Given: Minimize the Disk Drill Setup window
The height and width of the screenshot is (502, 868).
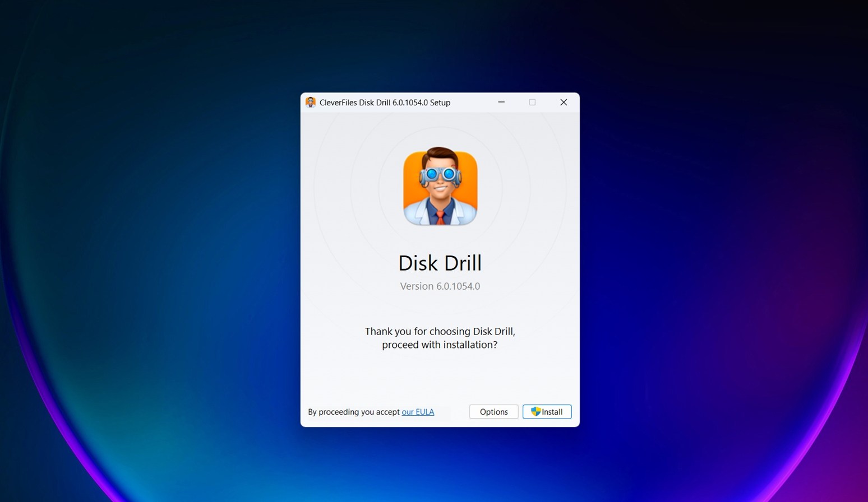Looking at the screenshot, I should point(501,102).
